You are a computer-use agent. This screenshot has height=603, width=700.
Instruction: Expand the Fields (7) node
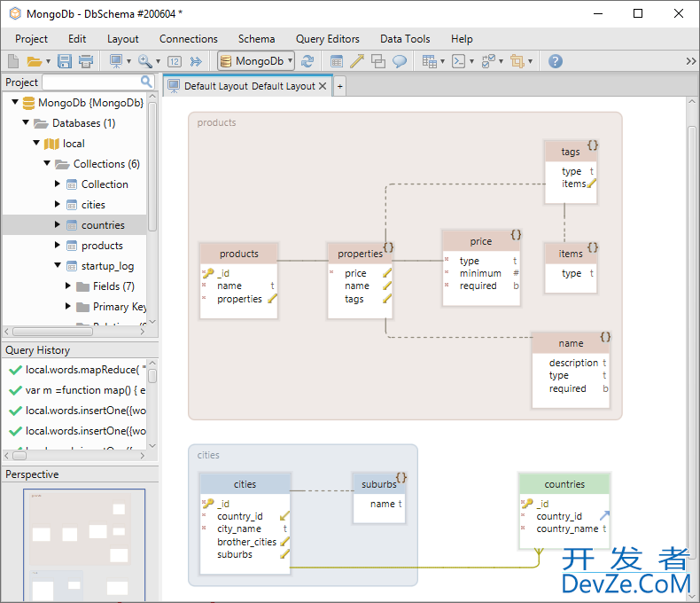coord(68,286)
